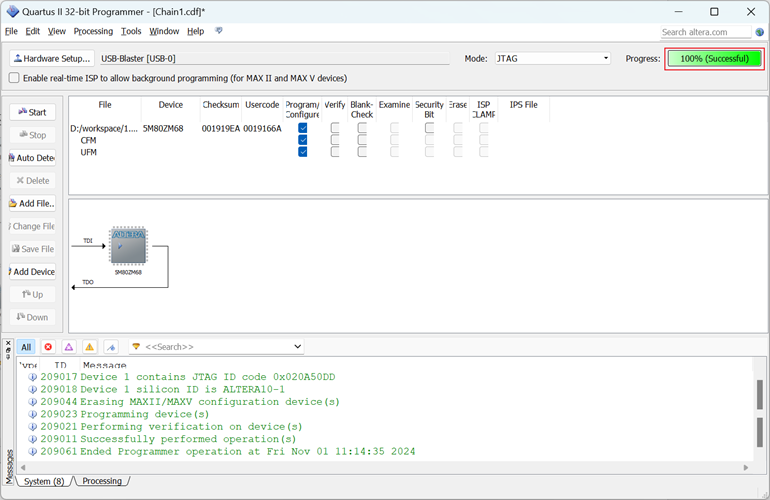
Task: Click the Save File button
Action: click(x=32, y=249)
